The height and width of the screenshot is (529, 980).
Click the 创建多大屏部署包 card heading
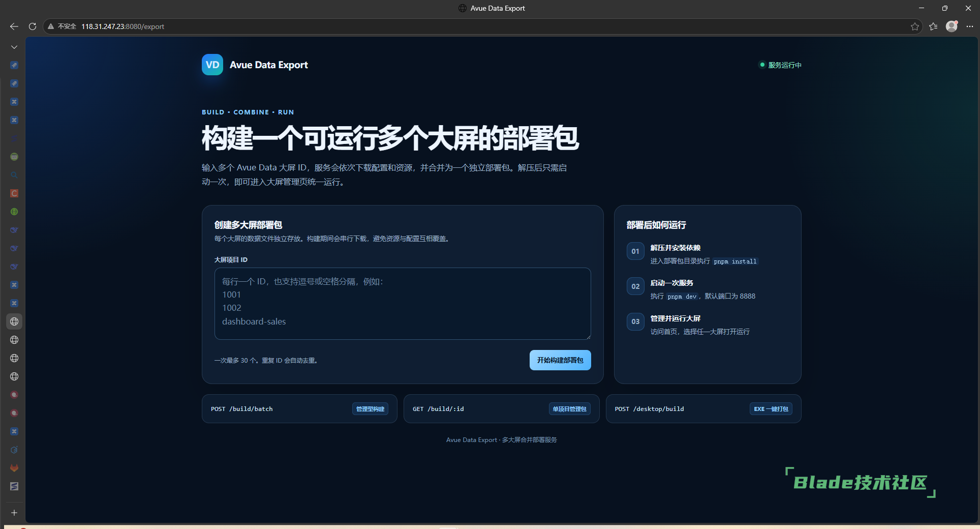249,225
